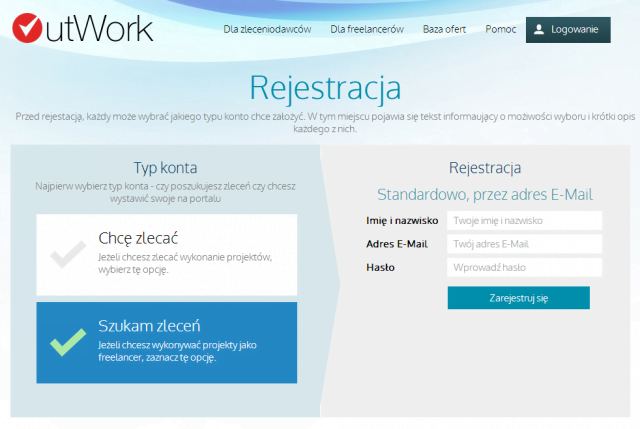The image size is (640, 429).
Task: Click the Typ konta heading
Action: (x=166, y=168)
